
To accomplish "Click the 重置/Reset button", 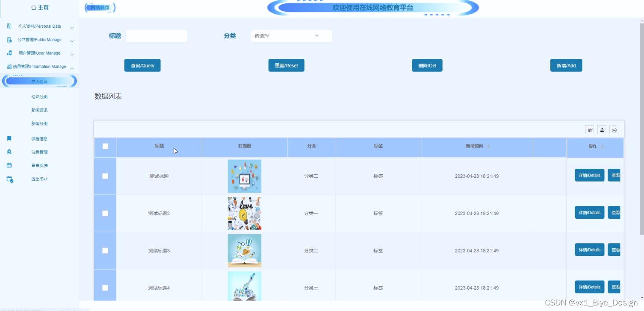I will click(x=287, y=65).
